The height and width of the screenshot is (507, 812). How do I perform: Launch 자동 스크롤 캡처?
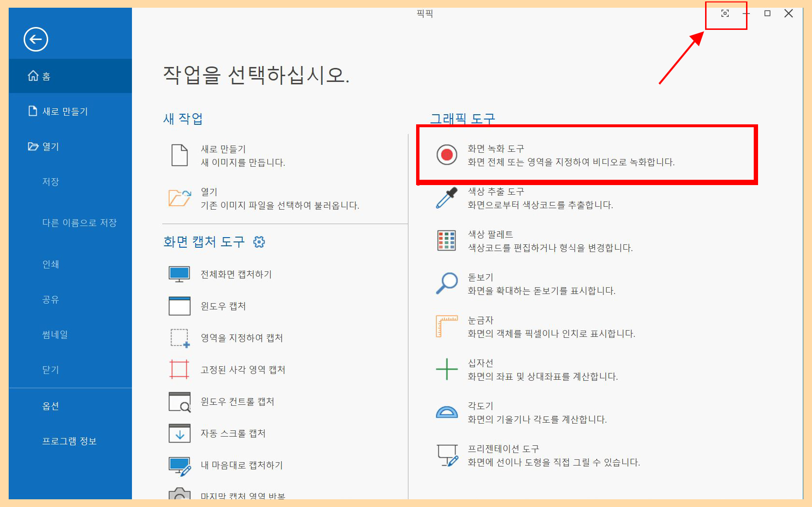click(x=233, y=433)
